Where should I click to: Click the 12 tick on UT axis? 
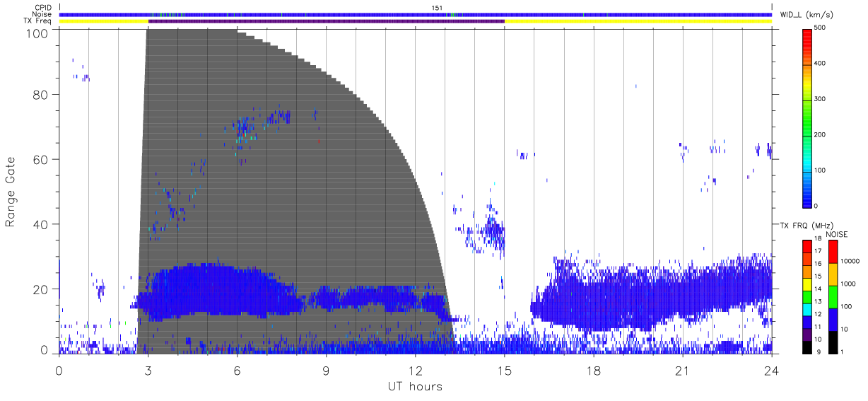415,370
